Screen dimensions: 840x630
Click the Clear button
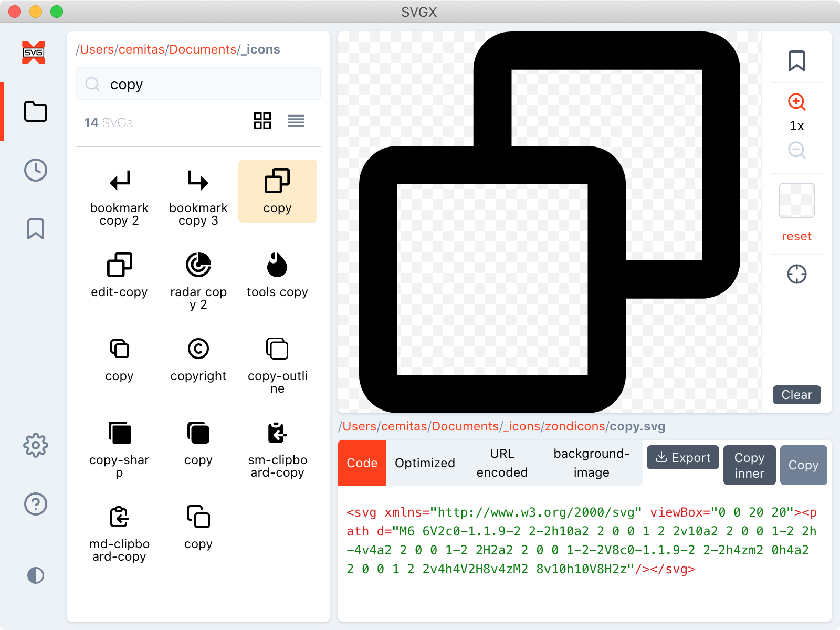click(797, 395)
